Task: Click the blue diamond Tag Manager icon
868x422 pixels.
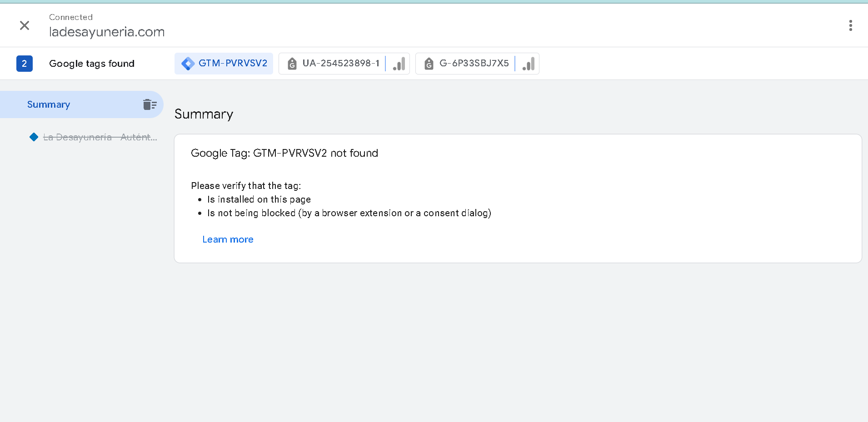Action: (x=188, y=64)
